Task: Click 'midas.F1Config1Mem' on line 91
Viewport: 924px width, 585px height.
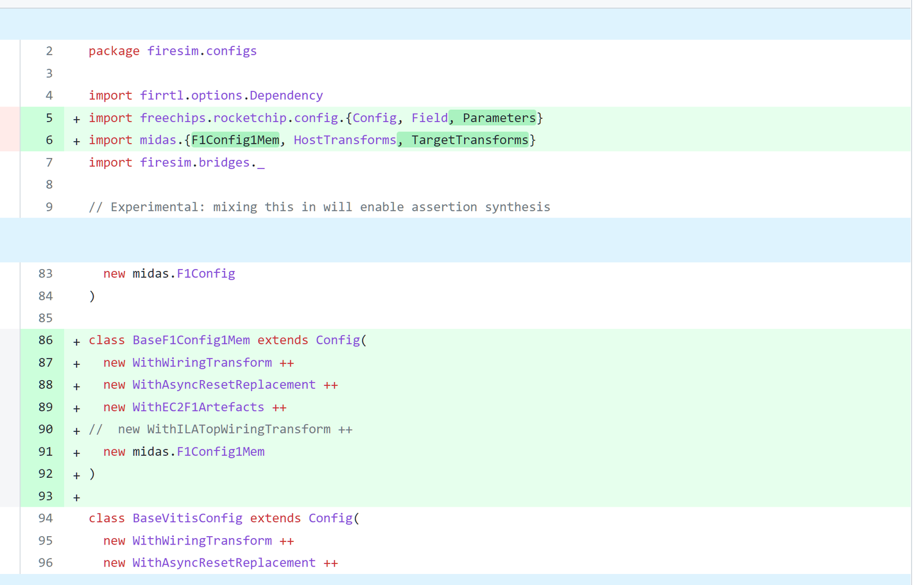Action: [199, 451]
